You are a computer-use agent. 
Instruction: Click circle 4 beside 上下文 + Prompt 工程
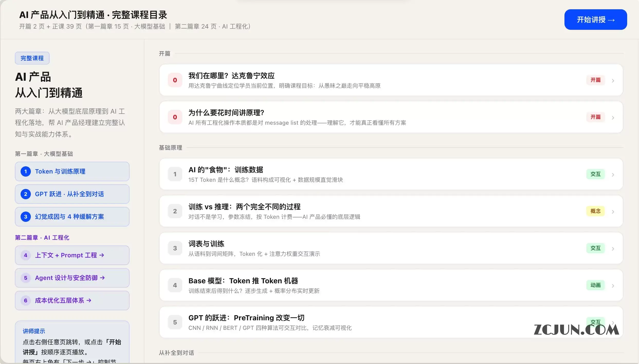(x=26, y=255)
